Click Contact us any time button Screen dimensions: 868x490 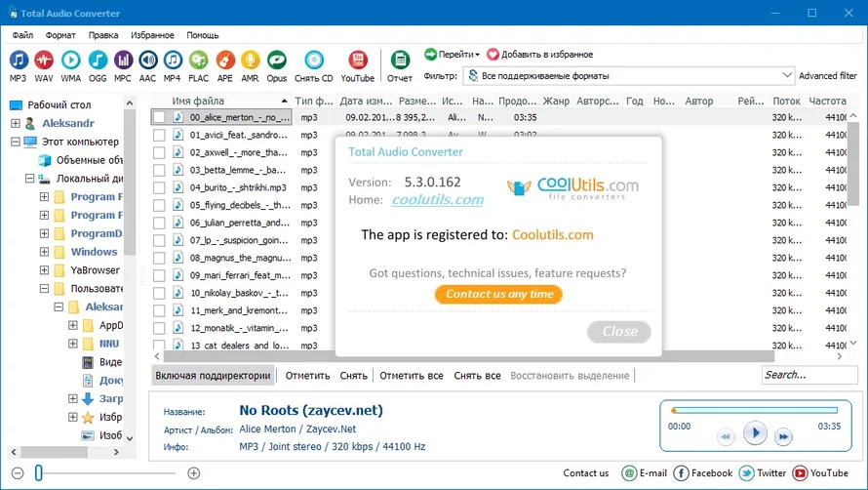(x=498, y=295)
